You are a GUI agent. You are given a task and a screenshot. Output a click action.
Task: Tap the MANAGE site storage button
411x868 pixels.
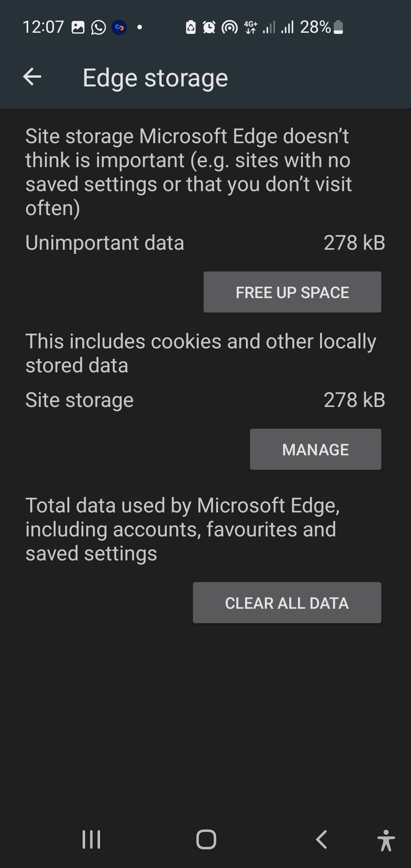315,449
